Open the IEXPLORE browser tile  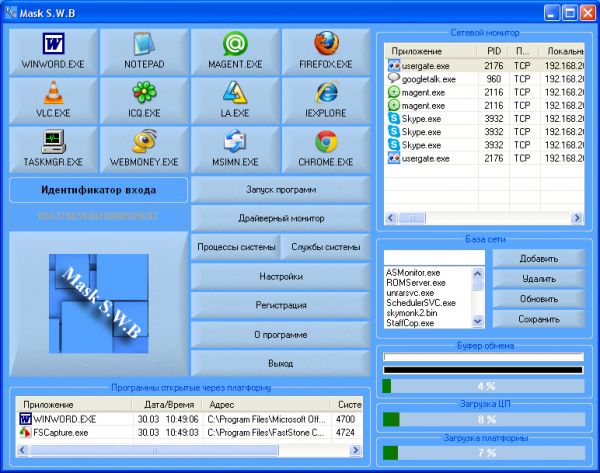click(x=325, y=101)
